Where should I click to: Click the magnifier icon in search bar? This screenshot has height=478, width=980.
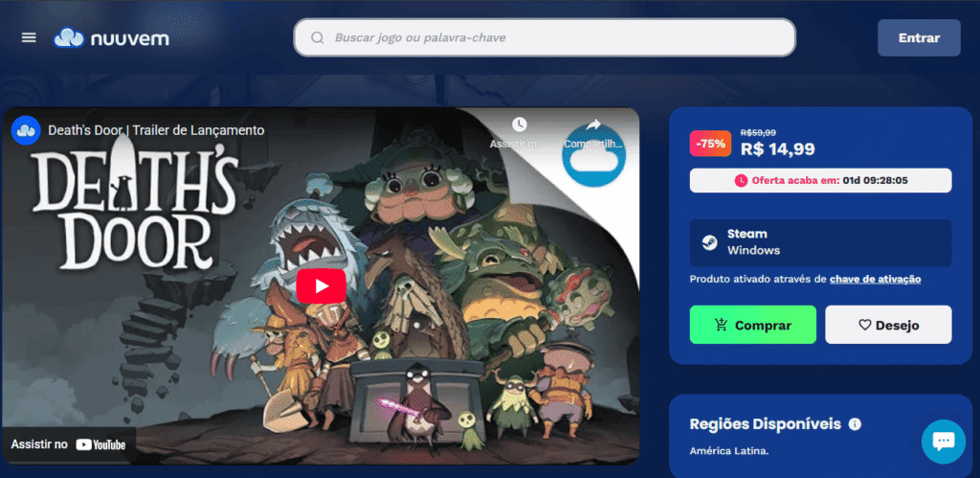click(318, 38)
